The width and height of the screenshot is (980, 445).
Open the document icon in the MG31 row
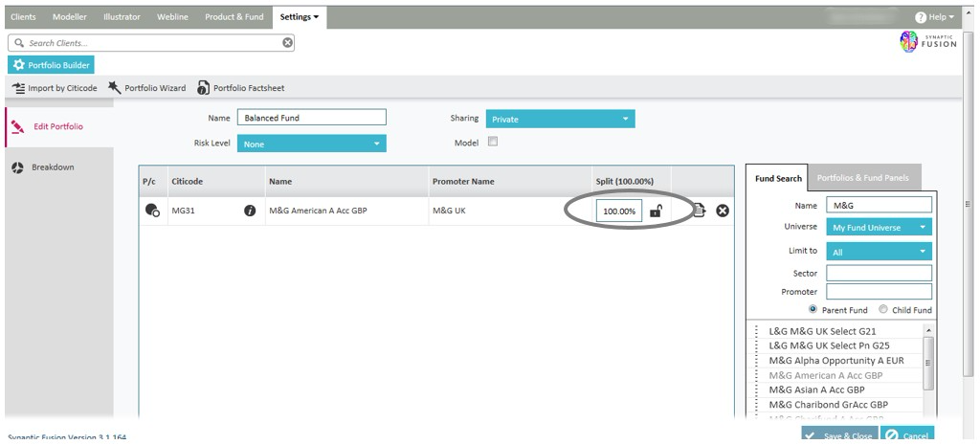coord(700,211)
